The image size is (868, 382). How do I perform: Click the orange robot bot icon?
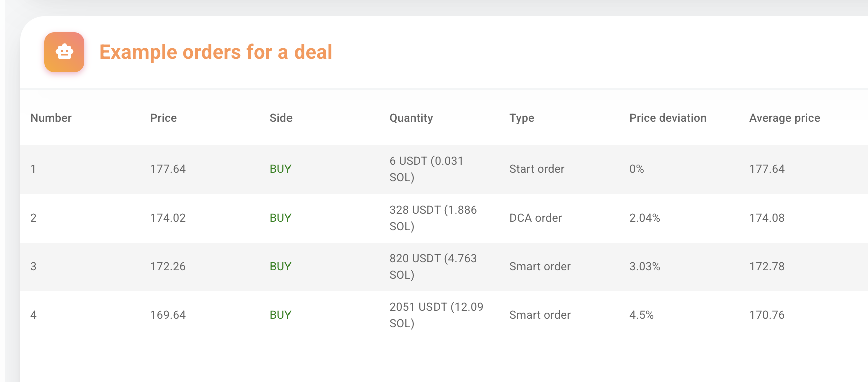[x=64, y=52]
